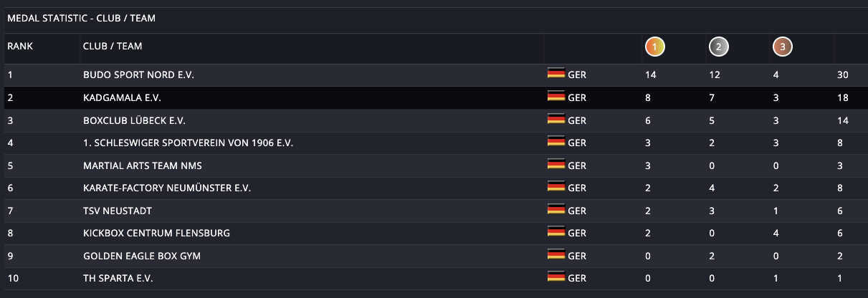Click the German flag in the Kadgamala e.V. row
The height and width of the screenshot is (298, 868).
coord(556,97)
